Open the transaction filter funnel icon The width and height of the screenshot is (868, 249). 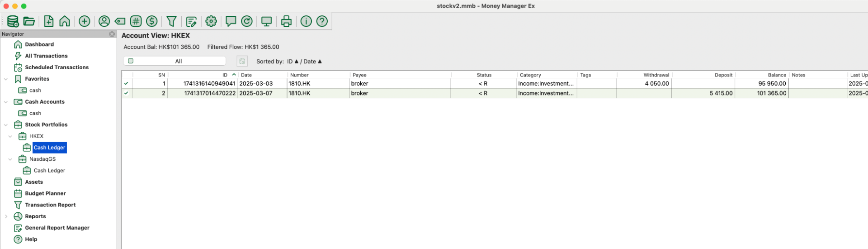pyautogui.click(x=171, y=21)
